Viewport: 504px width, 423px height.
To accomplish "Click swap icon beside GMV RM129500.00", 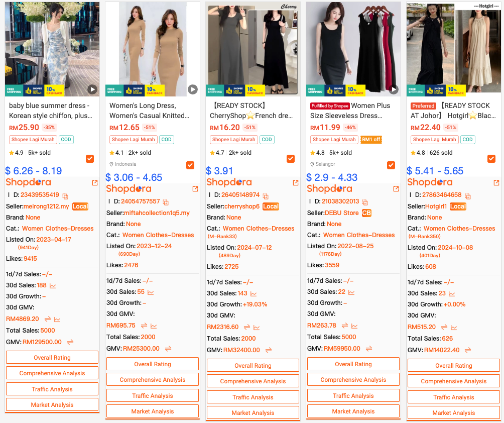I will click(x=70, y=342).
